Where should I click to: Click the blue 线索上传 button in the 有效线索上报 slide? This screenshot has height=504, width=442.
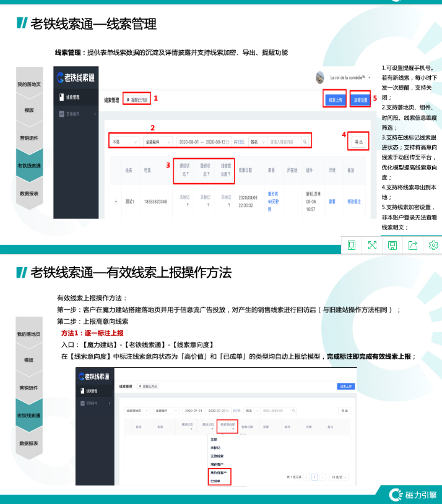point(346,386)
